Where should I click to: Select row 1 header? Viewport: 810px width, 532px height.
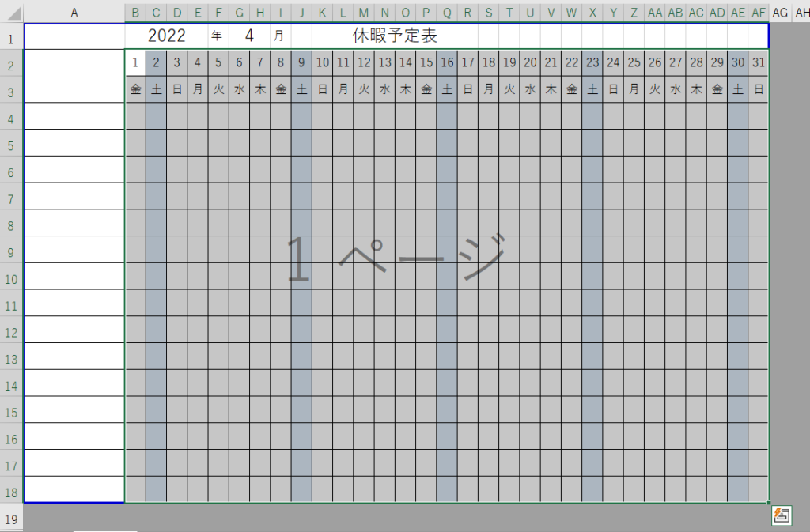click(x=11, y=36)
